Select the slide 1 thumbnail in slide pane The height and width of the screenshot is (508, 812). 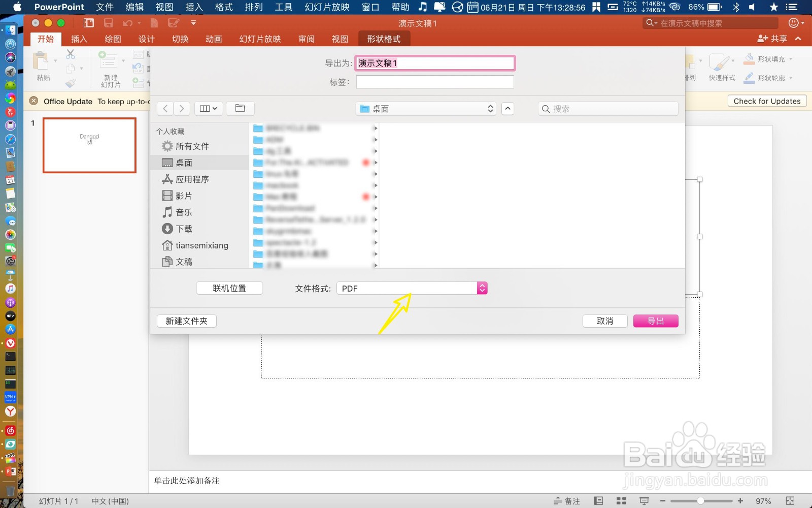(89, 146)
